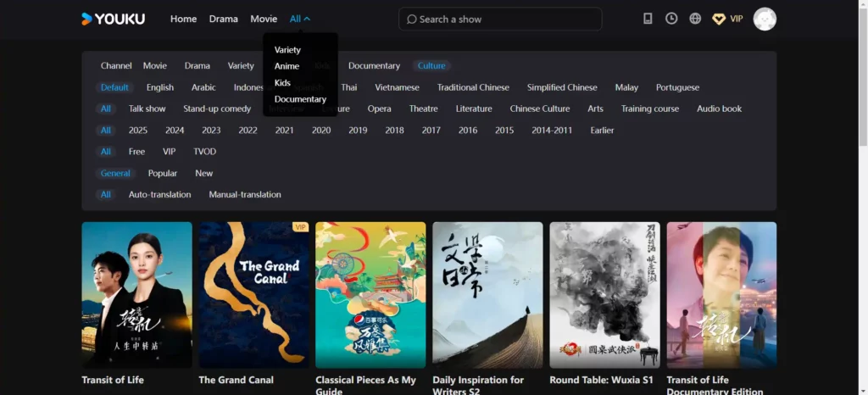Go to the Home page

pyautogui.click(x=183, y=19)
